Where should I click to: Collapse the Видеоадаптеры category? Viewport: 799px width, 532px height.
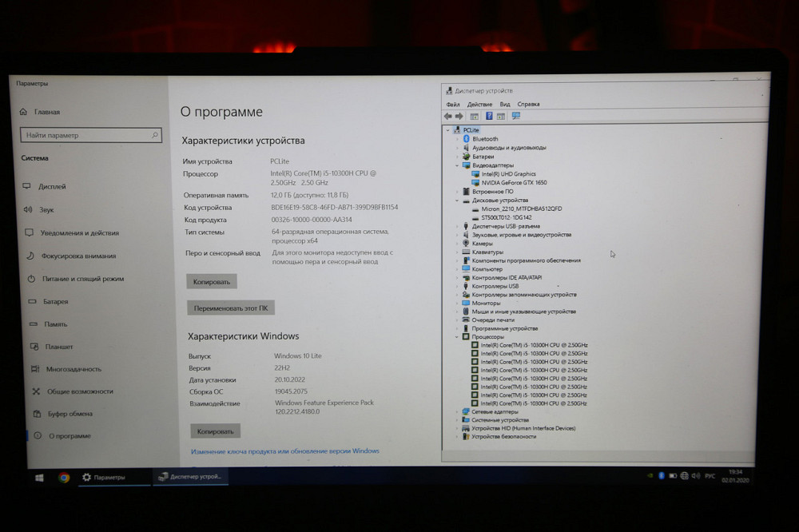[457, 165]
